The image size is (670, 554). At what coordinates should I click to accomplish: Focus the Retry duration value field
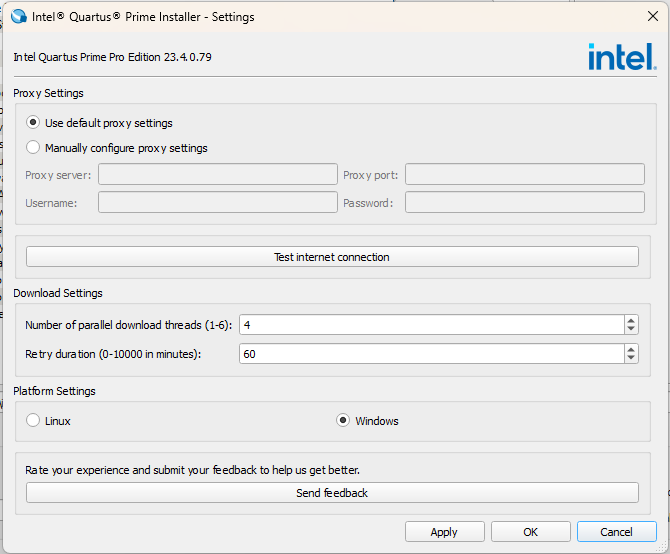432,354
